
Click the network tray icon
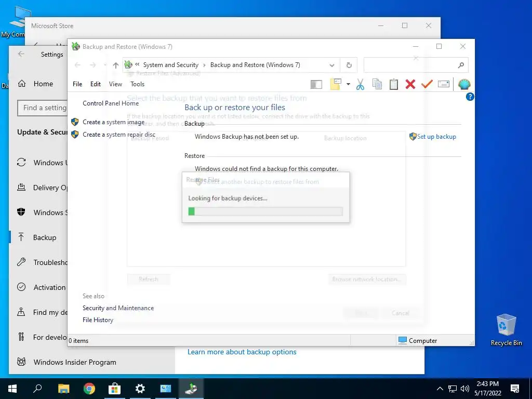(x=453, y=389)
